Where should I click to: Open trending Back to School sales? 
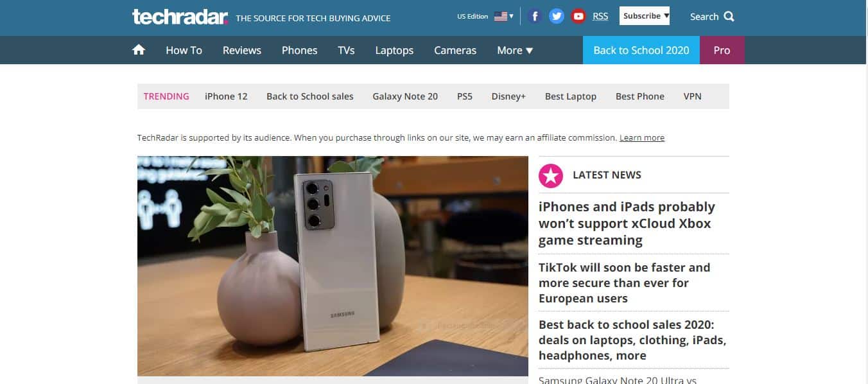[310, 96]
